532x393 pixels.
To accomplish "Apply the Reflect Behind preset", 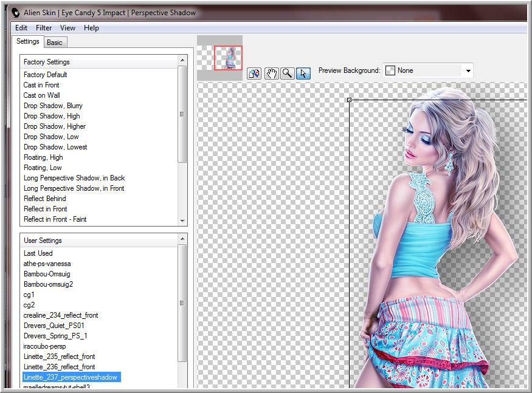I will [x=45, y=199].
